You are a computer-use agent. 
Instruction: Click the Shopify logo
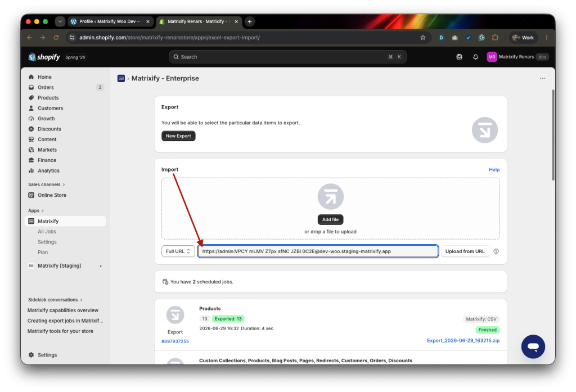click(44, 57)
